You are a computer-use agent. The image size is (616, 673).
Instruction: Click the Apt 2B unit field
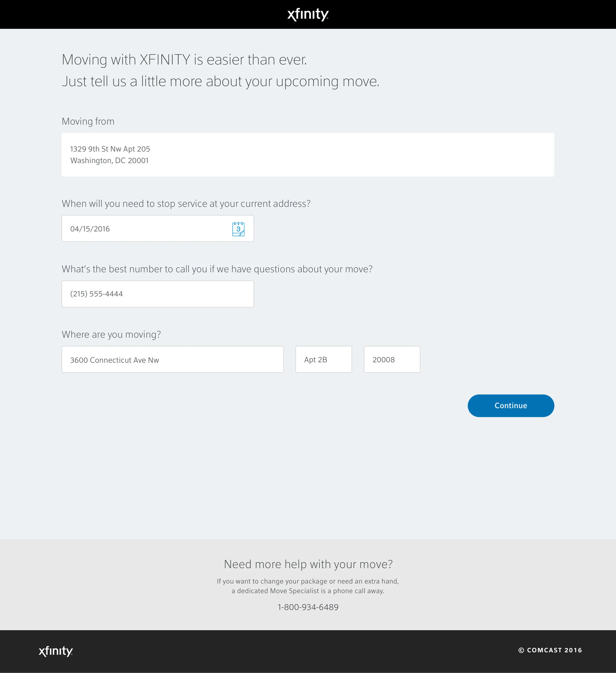(324, 360)
